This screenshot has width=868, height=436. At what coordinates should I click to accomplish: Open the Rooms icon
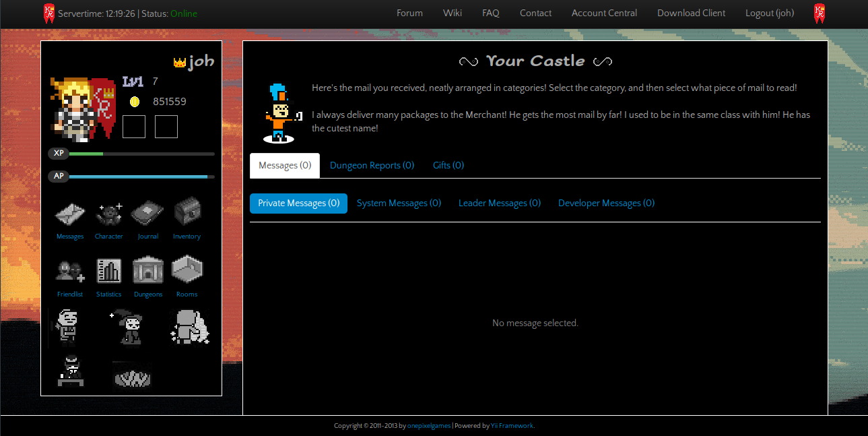[x=187, y=269]
